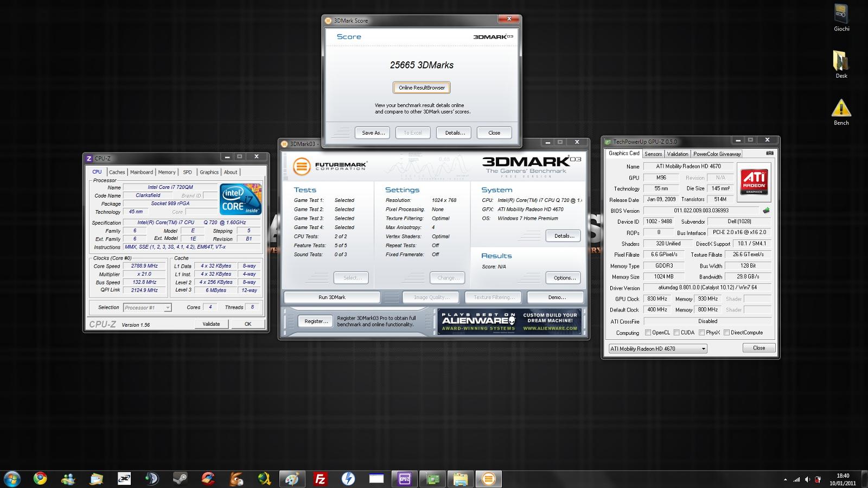Click the GPU-Z BIOS save chip icon
The image size is (868, 488).
click(766, 211)
